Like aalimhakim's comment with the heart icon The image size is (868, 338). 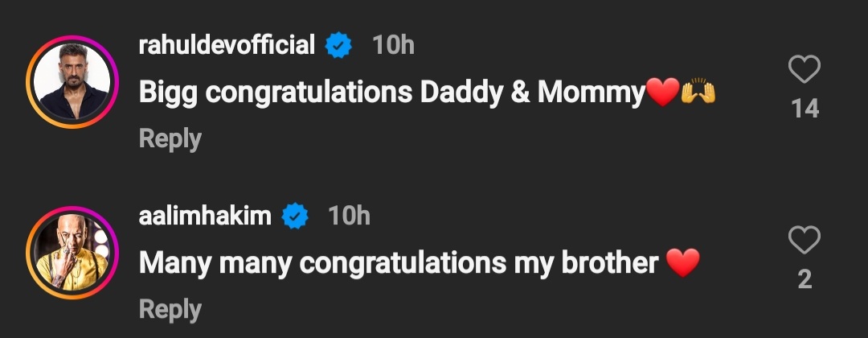coord(804,241)
